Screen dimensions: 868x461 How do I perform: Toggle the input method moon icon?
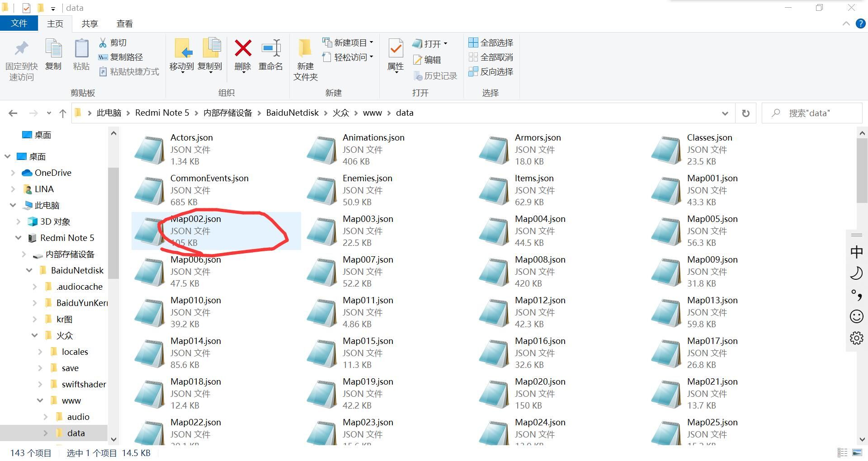[x=856, y=273]
